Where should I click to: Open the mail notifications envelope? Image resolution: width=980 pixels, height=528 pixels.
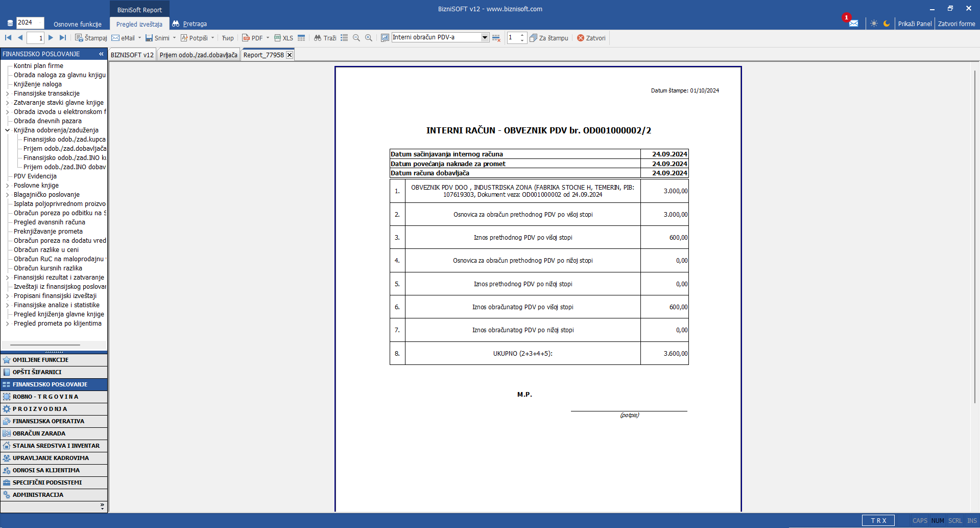point(853,24)
